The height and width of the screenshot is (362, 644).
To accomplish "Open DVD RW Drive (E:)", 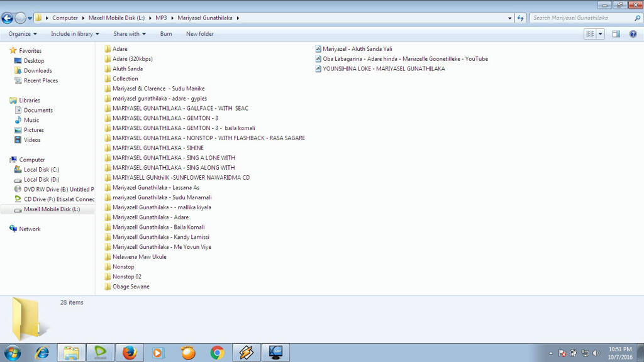I will [x=58, y=189].
